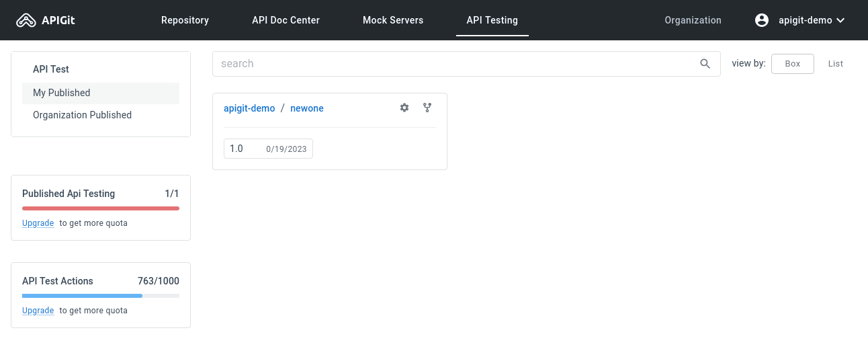
Task: Switch view to Box
Action: (x=793, y=64)
